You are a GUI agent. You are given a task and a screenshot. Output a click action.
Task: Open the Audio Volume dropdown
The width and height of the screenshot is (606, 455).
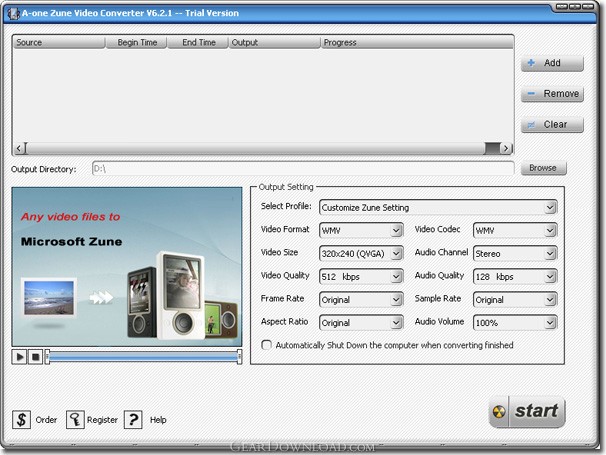pyautogui.click(x=515, y=323)
